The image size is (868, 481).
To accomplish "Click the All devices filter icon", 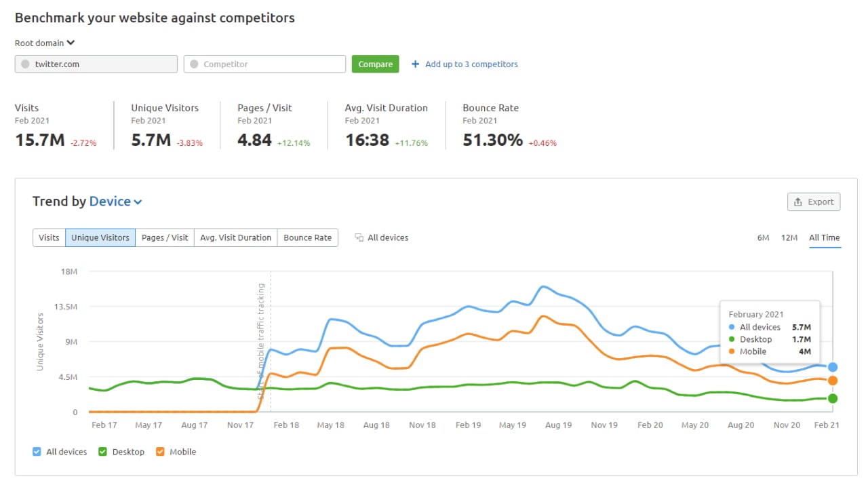I will 359,238.
